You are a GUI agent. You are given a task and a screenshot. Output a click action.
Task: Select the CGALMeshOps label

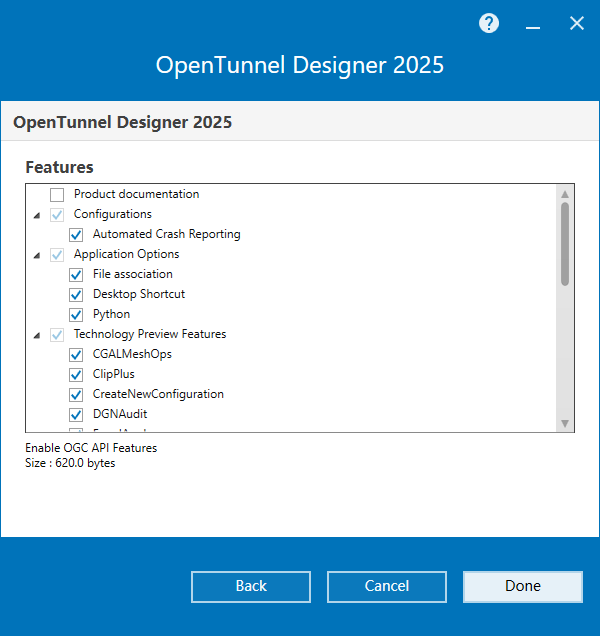click(x=132, y=354)
